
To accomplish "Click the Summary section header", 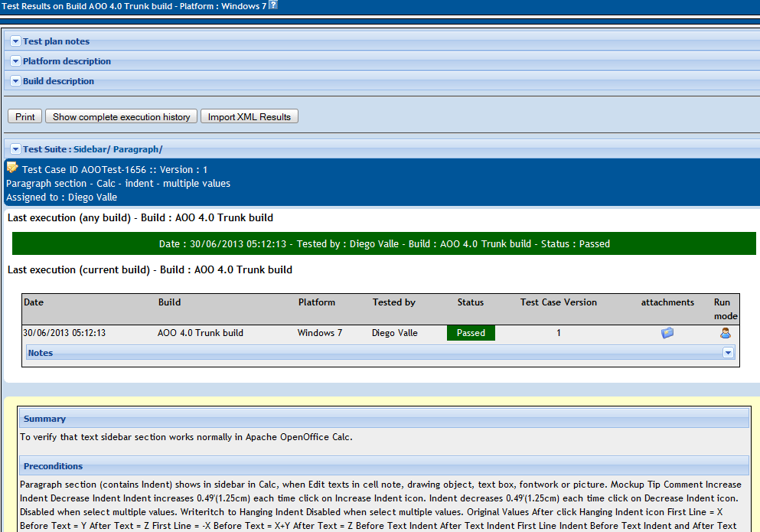I will 384,419.
